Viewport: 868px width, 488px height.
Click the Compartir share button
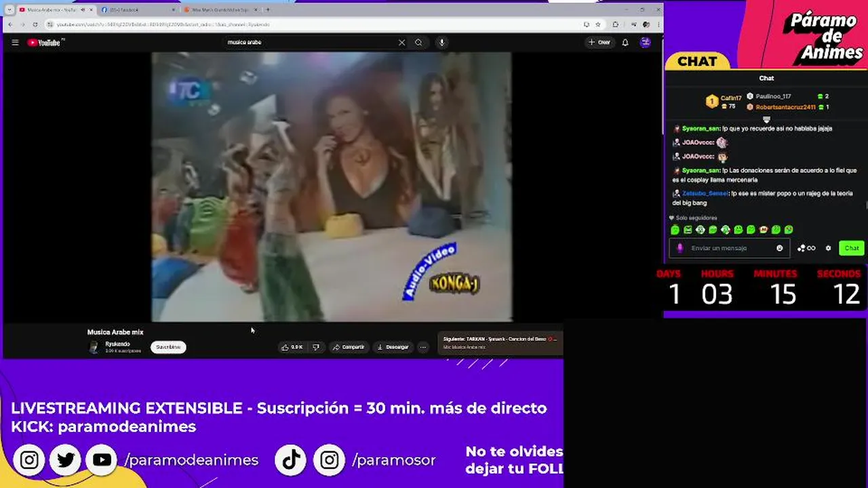point(349,347)
